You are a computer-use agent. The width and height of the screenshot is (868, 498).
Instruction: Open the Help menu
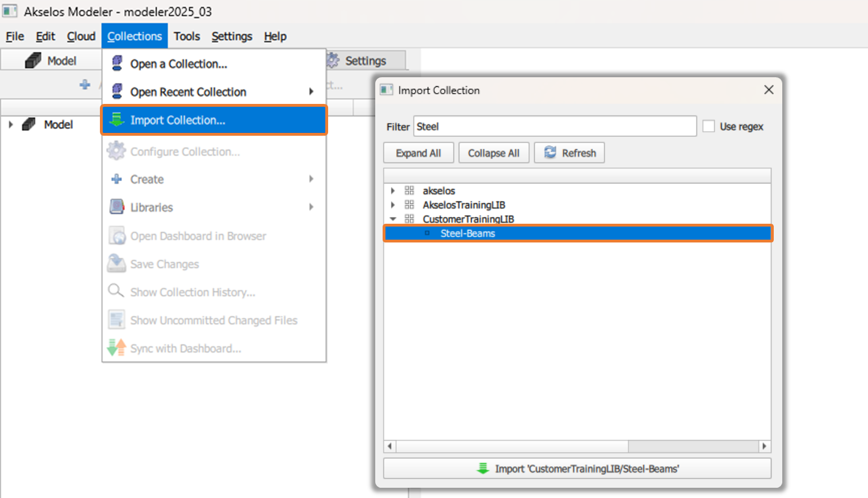pyautogui.click(x=275, y=36)
